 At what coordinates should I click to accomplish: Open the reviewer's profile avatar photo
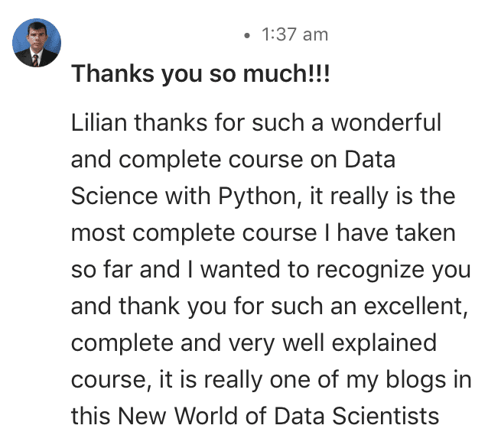(x=37, y=43)
